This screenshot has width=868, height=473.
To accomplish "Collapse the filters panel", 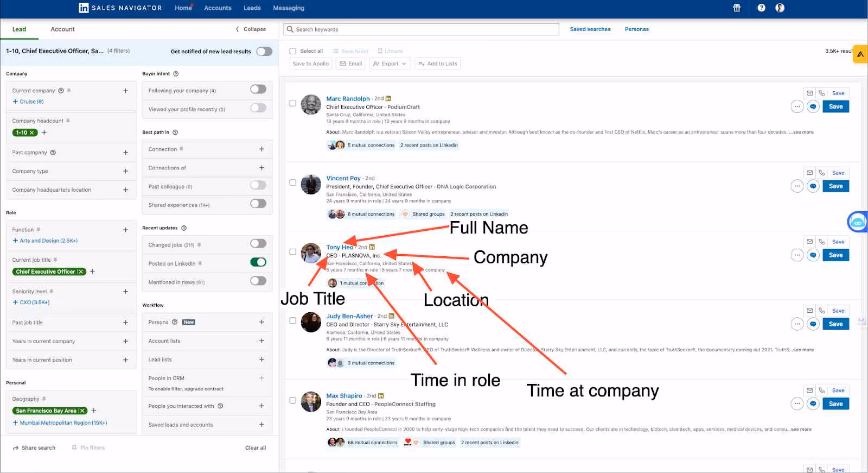I will [251, 29].
